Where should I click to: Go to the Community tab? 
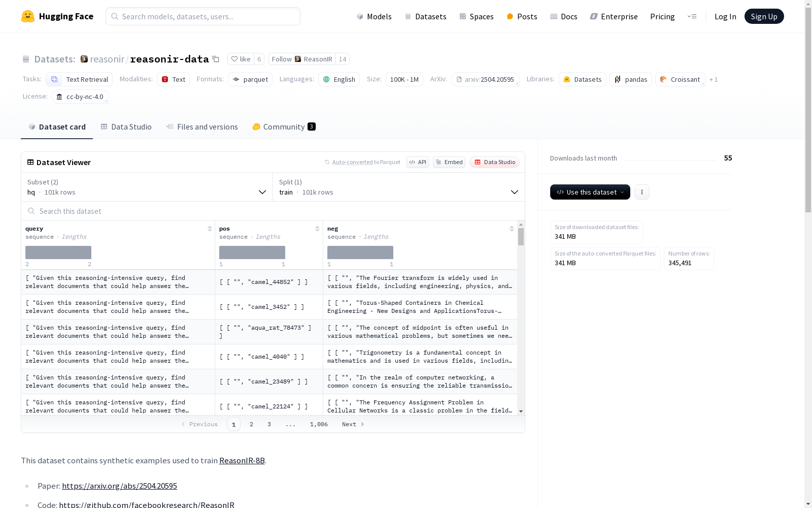click(284, 127)
